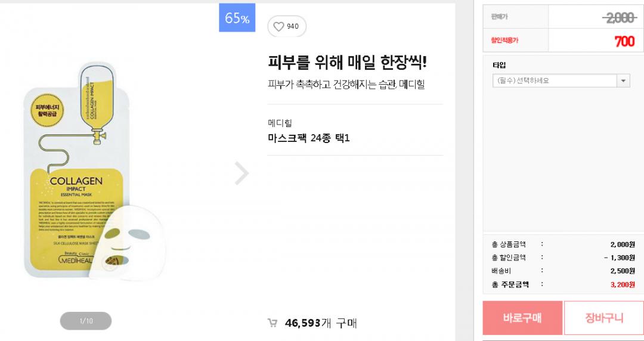Viewport: 644px width, 341px height.
Task: Show next product image with right chevron
Action: [241, 173]
